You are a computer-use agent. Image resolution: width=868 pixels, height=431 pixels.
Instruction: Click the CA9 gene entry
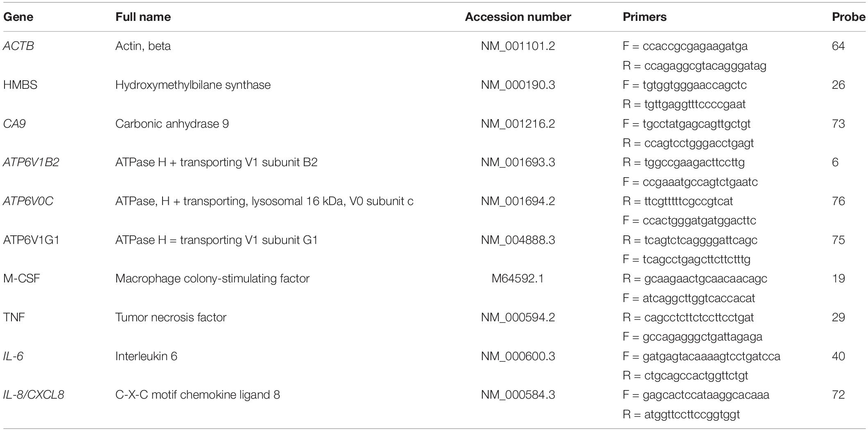[x=14, y=124]
